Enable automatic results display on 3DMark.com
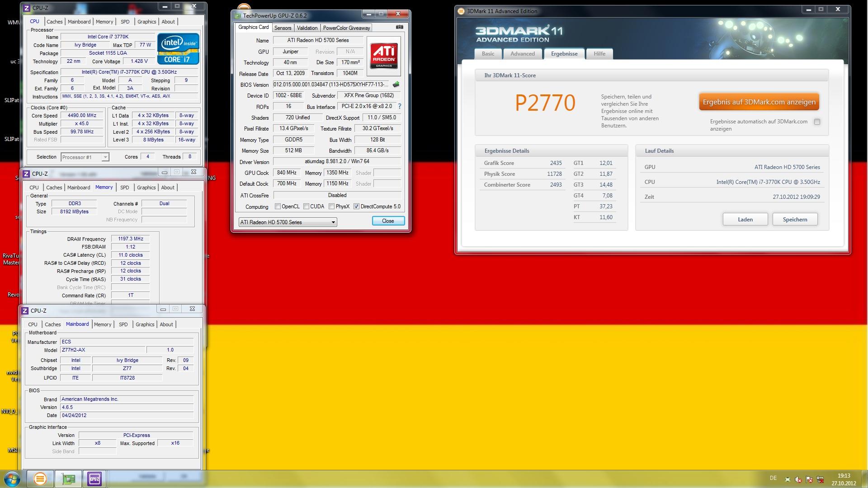This screenshot has height=488, width=868. pyautogui.click(x=817, y=122)
